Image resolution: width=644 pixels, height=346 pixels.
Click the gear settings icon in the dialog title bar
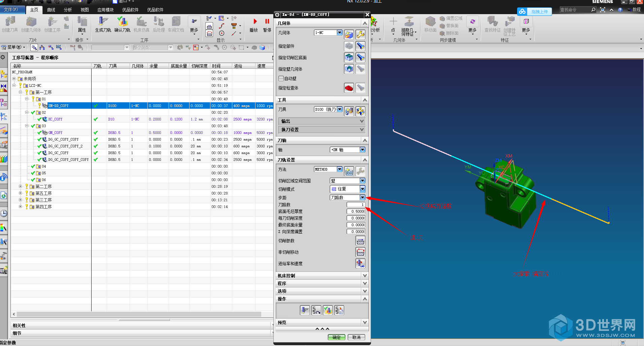(277, 14)
